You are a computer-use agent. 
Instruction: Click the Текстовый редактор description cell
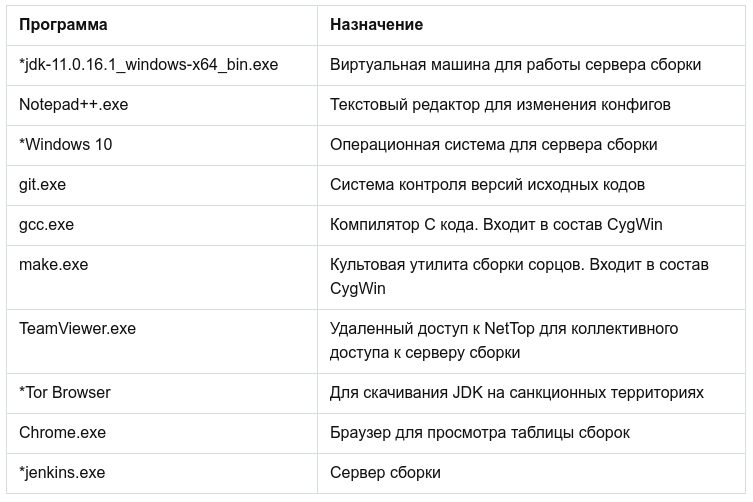click(x=531, y=105)
